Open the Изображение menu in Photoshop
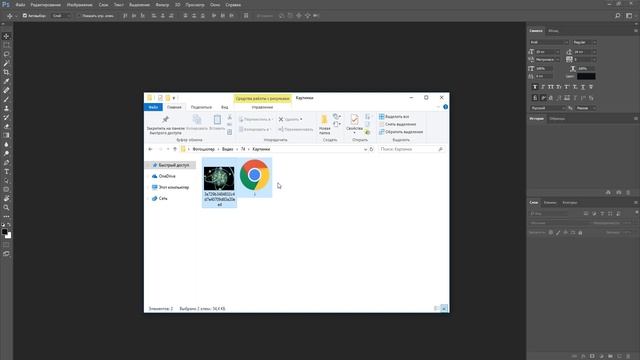The width and height of the screenshot is (640, 360). (x=80, y=5)
